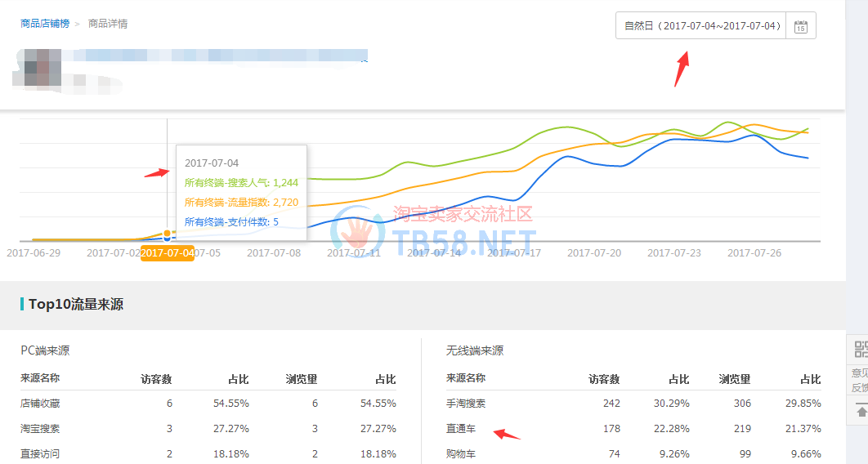Click 浏览量 column header in 无线端 table
This screenshot has width=868, height=464.
pos(735,379)
